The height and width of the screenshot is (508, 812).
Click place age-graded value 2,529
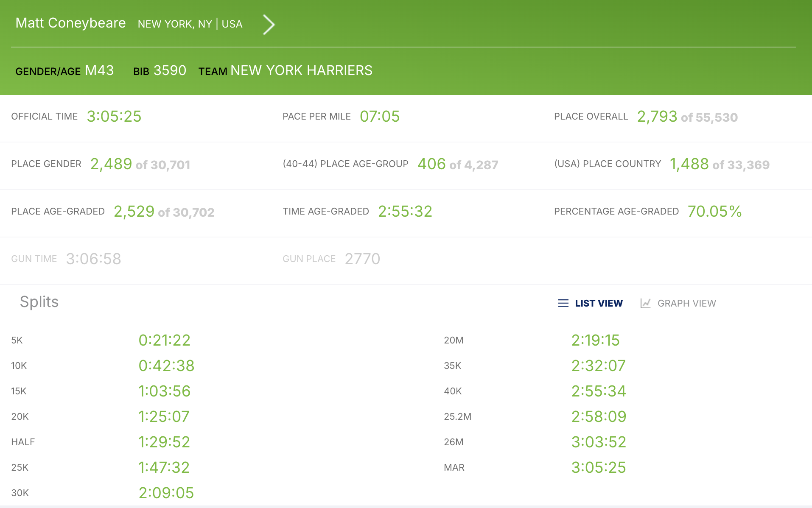click(134, 211)
